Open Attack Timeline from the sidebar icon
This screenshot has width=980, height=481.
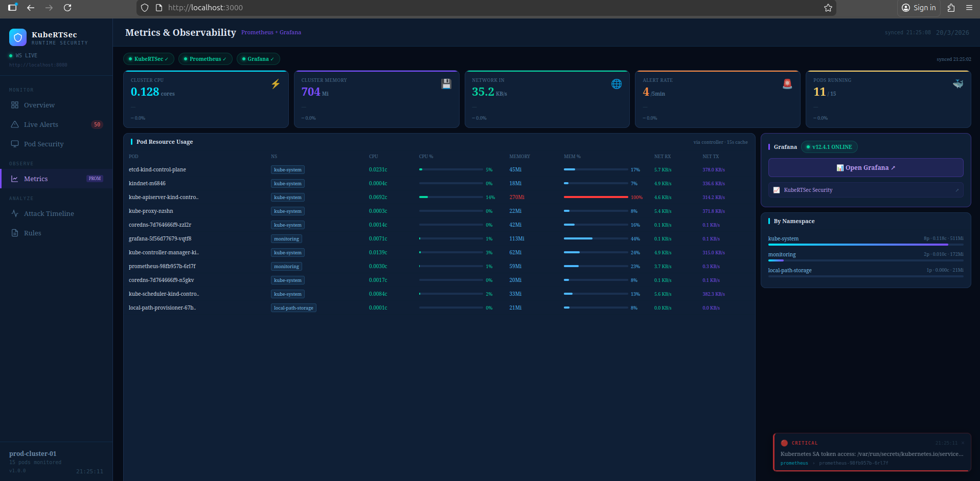click(x=15, y=213)
